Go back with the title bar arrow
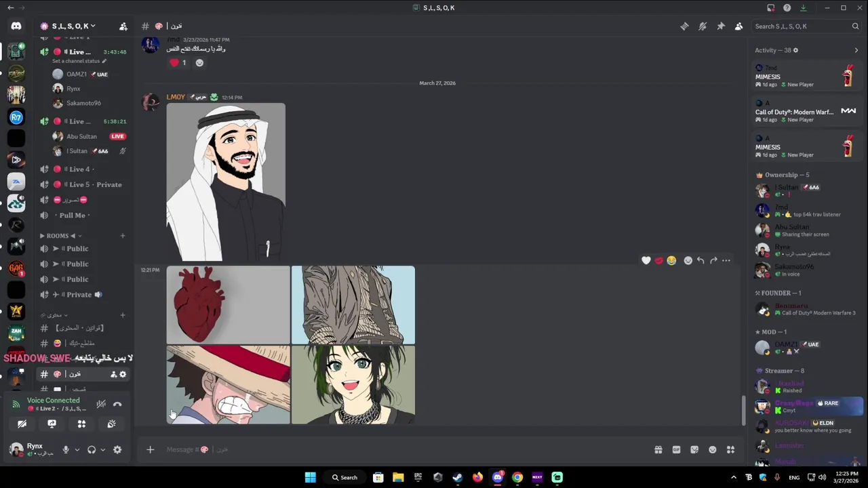The height and width of the screenshot is (488, 868). coord(10,7)
